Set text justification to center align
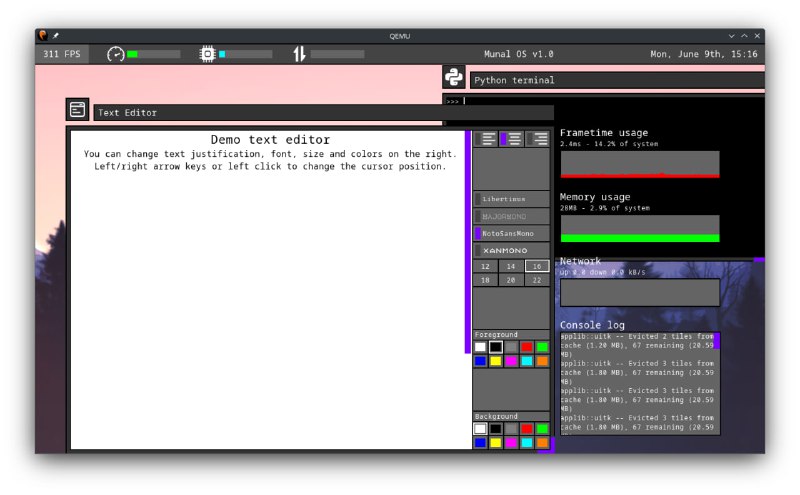Image resolution: width=800 pixels, height=495 pixels. tap(512, 139)
